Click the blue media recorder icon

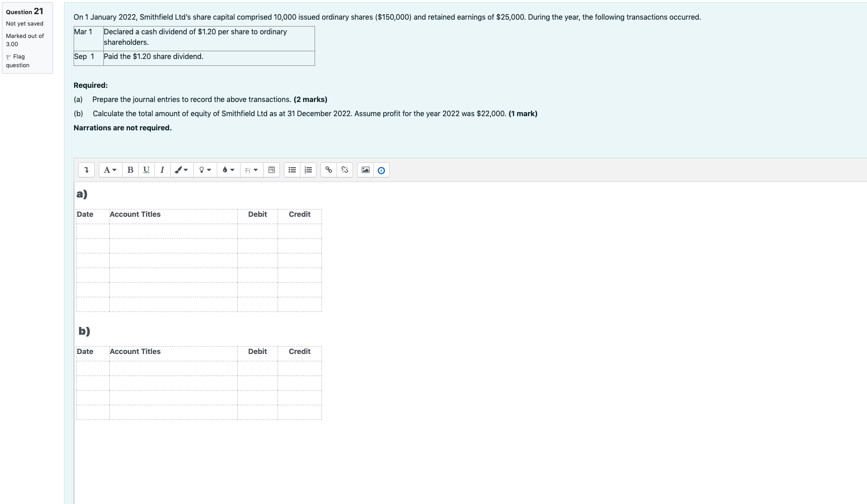(380, 170)
